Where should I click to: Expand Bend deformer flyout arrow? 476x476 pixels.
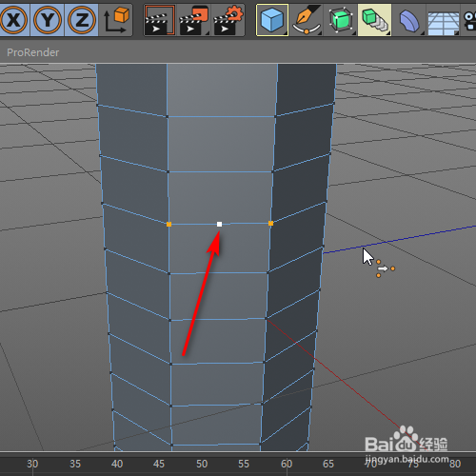pos(423,33)
